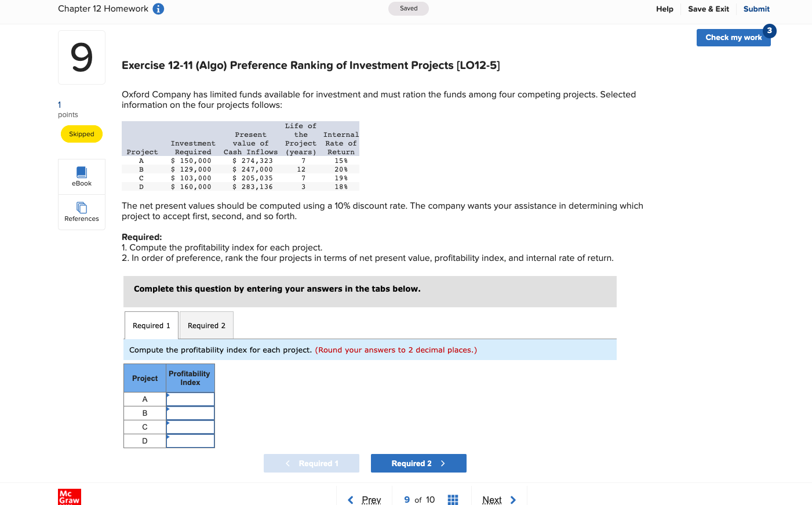Click the red rounding instruction text
The height and width of the screenshot is (505, 812).
(396, 350)
